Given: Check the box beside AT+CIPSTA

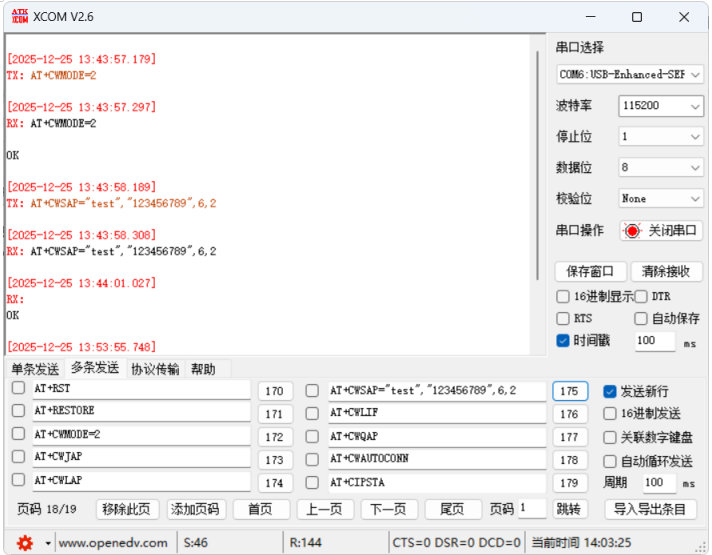Looking at the screenshot, I should (312, 482).
